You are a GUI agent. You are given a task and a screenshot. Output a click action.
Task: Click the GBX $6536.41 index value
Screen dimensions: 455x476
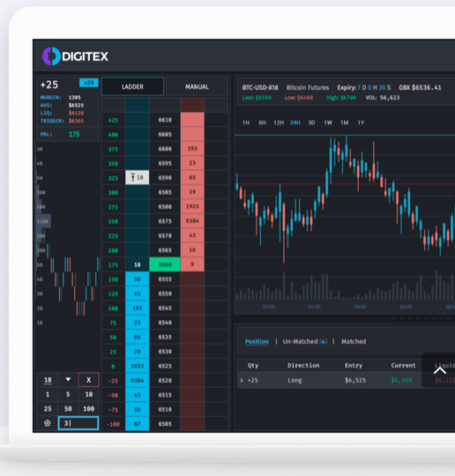tap(420, 88)
